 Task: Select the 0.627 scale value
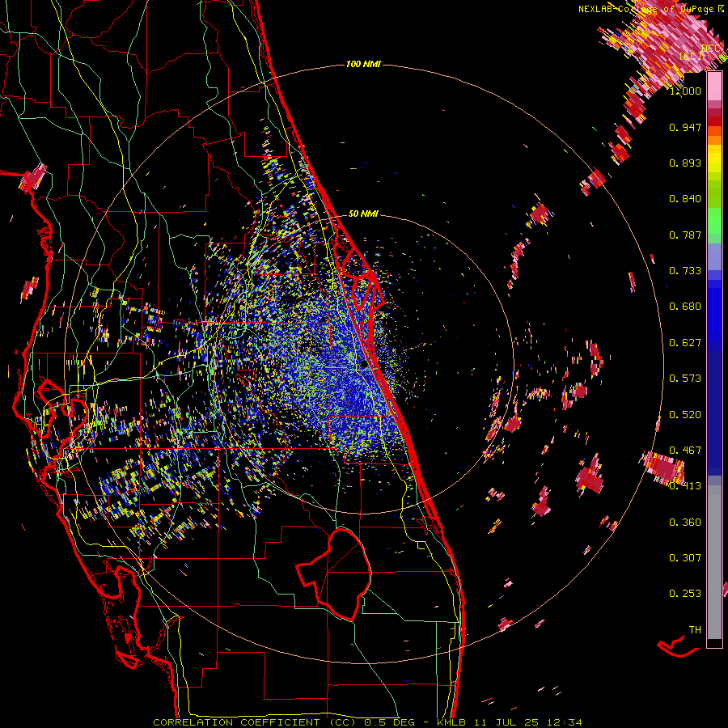[685, 343]
